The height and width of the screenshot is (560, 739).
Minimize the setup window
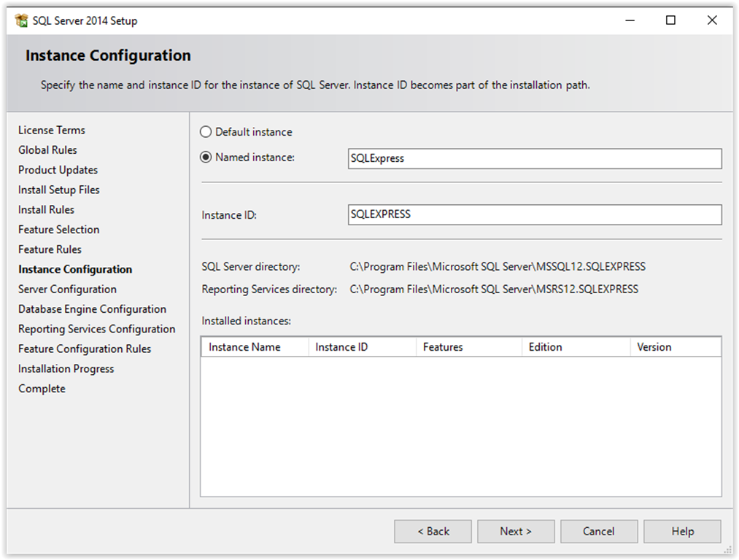coord(630,20)
